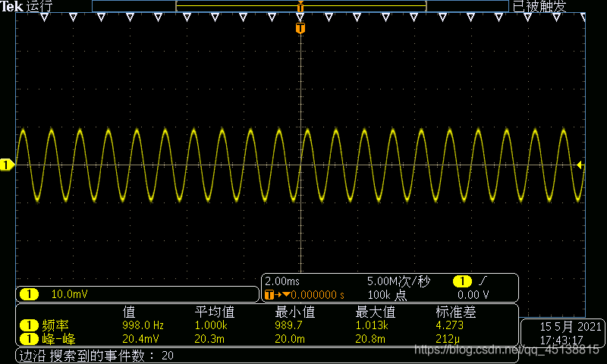Click the 0.000000 s delay value
The width and height of the screenshot is (607, 364).
click(x=317, y=295)
